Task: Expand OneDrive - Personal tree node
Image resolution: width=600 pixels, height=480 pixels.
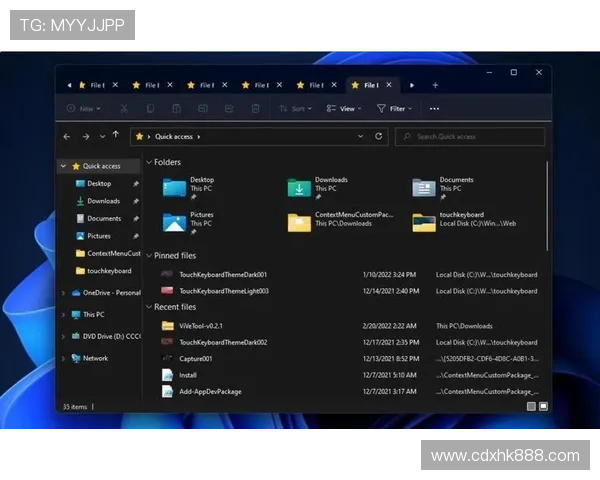Action: point(64,293)
